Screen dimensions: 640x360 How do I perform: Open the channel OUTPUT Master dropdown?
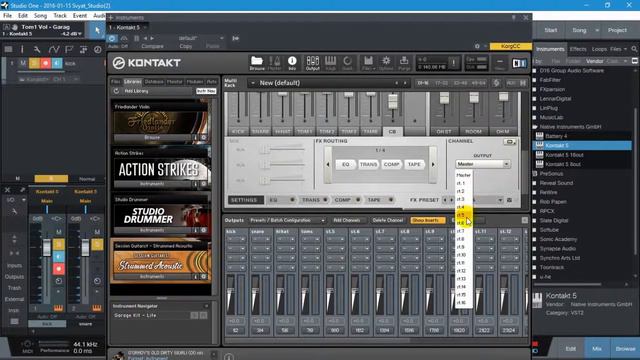point(482,164)
